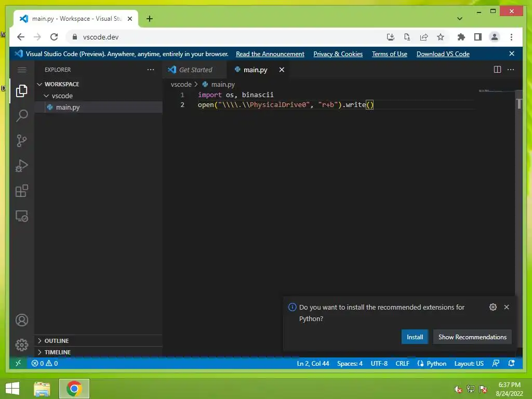The image size is (532, 399).
Task: Open the Extensions view
Action: click(22, 191)
